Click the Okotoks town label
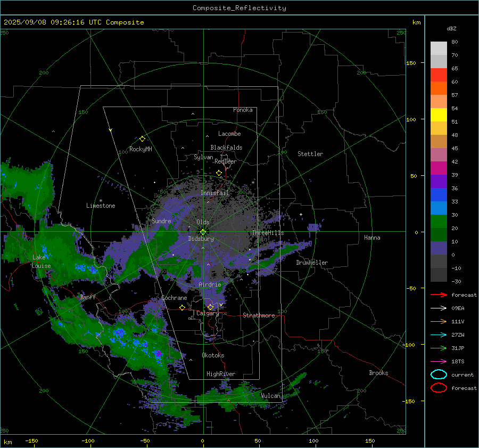 [x=213, y=355]
